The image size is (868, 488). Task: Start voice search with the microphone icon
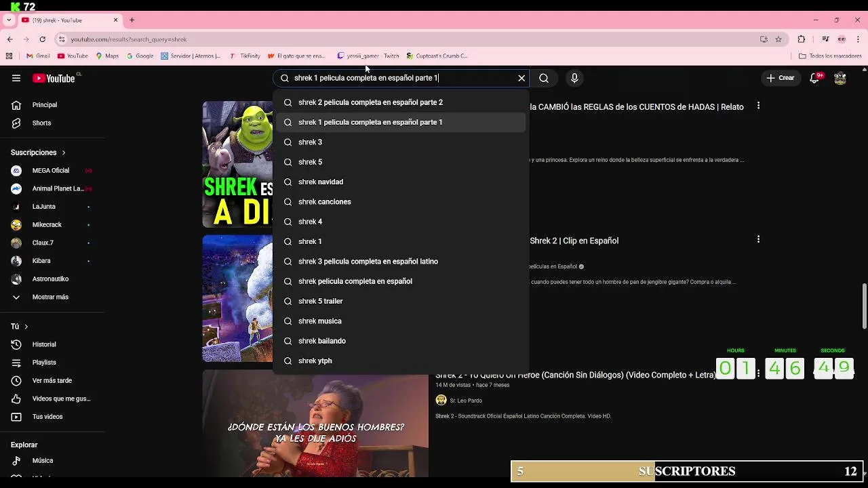[574, 78]
